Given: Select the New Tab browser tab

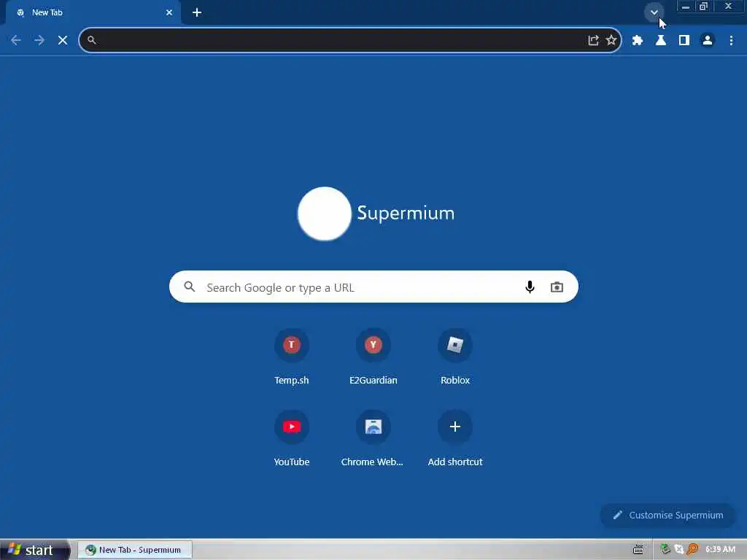Looking at the screenshot, I should (x=93, y=12).
